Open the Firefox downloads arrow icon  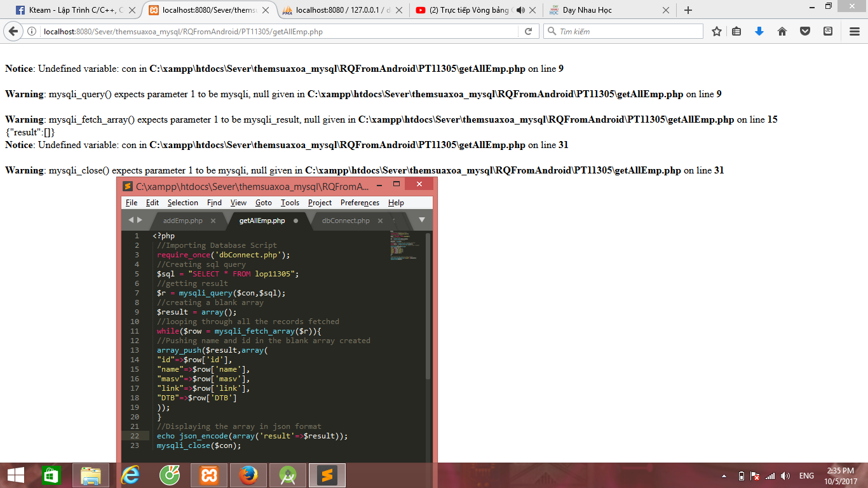pos(759,31)
